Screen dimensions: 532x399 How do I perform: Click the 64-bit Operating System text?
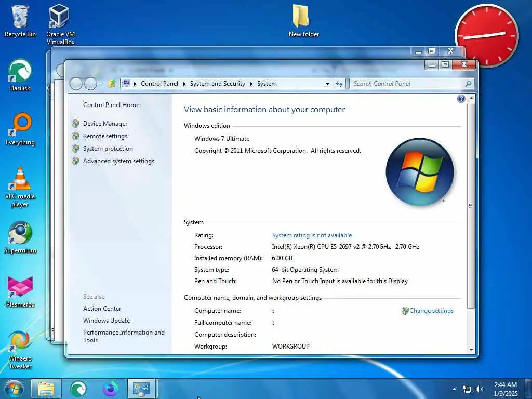click(x=305, y=270)
